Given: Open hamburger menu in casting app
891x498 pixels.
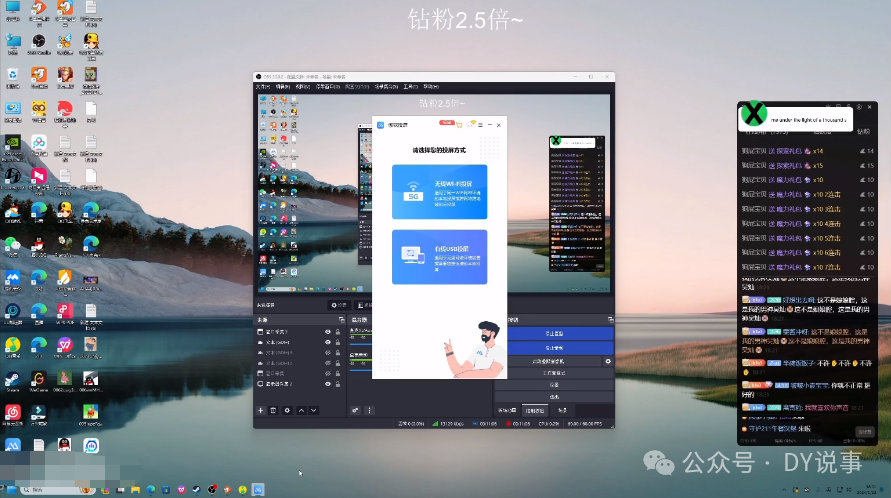Looking at the screenshot, I should [481, 124].
